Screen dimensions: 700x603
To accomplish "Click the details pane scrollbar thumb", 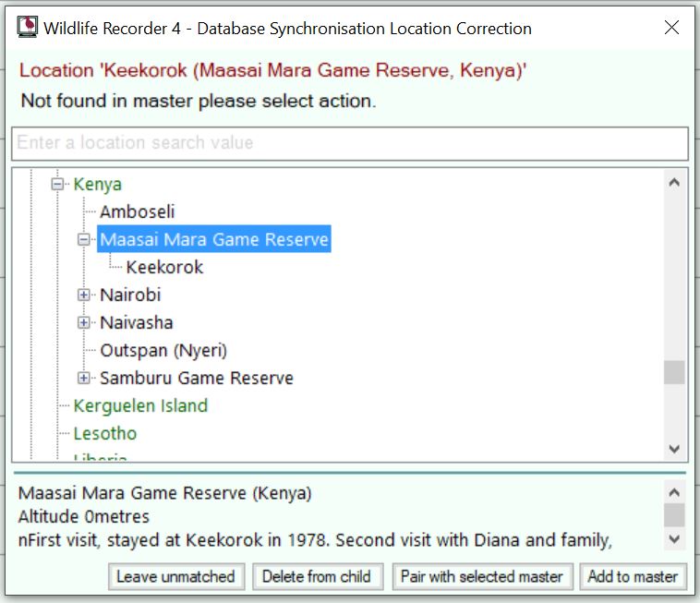I will pos(674,515).
